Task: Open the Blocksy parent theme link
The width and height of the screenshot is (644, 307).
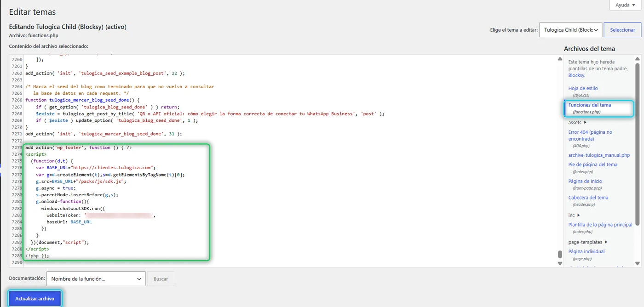Action: (x=576, y=75)
